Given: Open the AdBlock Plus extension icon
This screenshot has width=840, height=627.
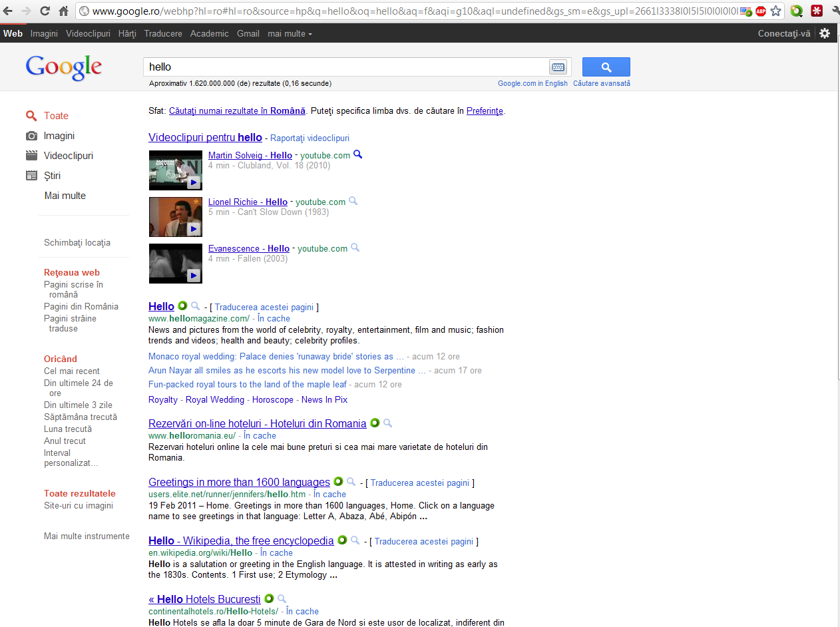Looking at the screenshot, I should pos(761,11).
